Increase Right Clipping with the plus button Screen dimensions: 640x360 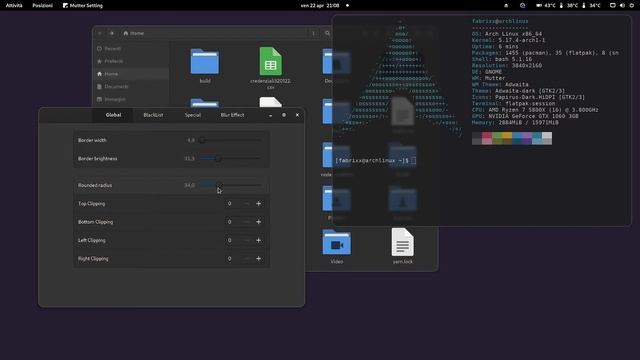[258, 258]
